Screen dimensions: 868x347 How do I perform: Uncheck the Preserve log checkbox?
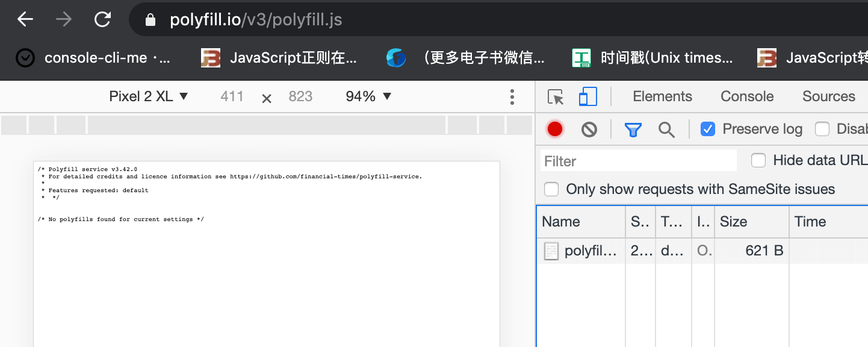click(x=708, y=129)
